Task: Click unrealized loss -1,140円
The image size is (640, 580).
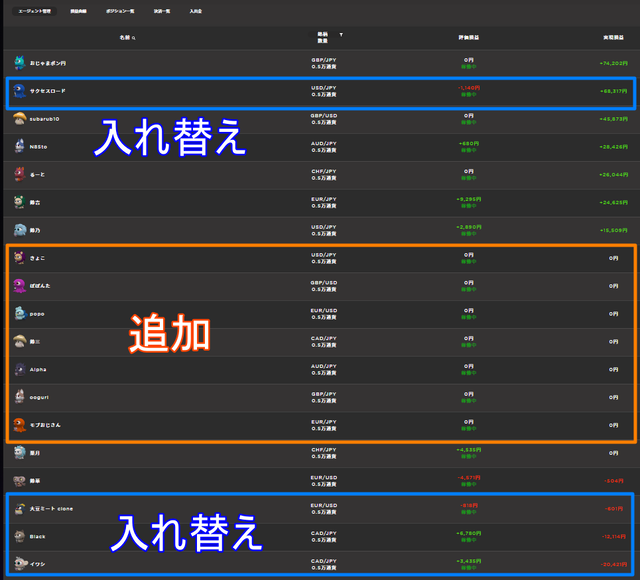Action: [x=469, y=88]
